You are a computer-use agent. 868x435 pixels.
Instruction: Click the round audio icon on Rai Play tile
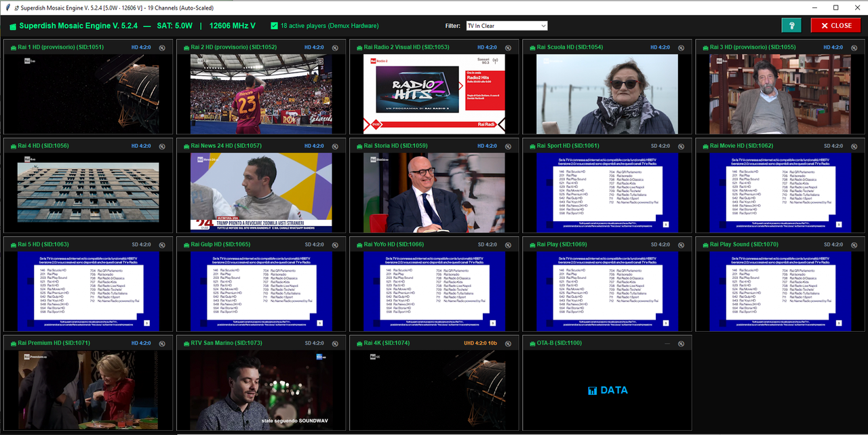[x=682, y=244]
